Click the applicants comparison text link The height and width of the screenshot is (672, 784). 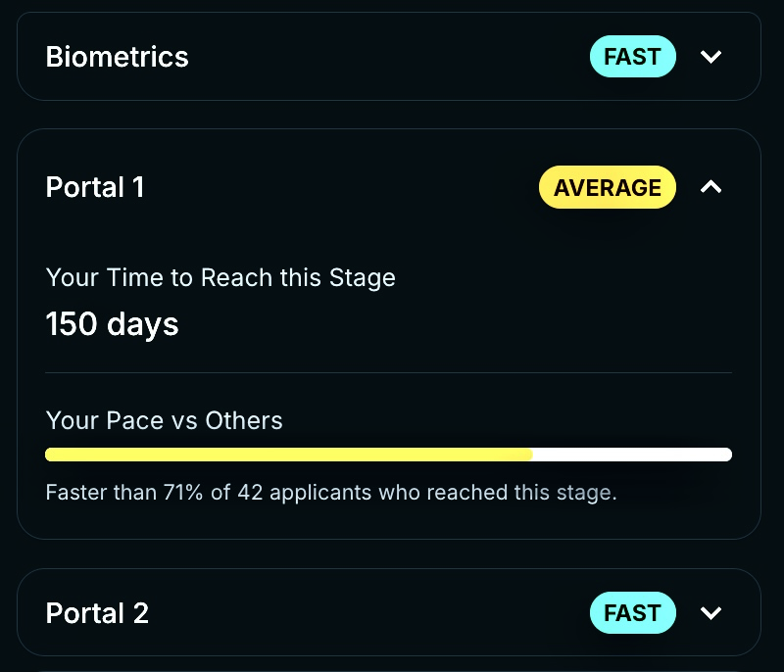(x=331, y=493)
